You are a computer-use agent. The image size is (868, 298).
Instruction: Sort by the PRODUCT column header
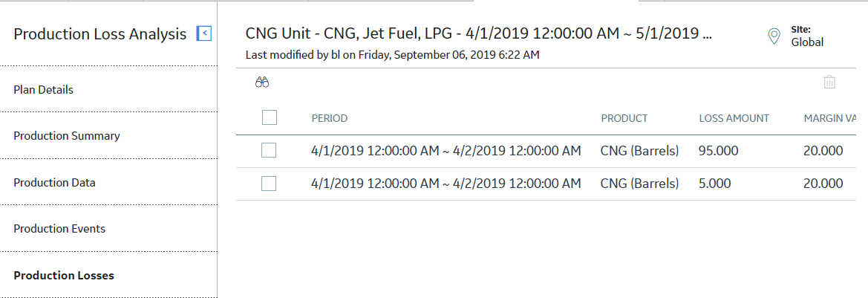coord(624,118)
